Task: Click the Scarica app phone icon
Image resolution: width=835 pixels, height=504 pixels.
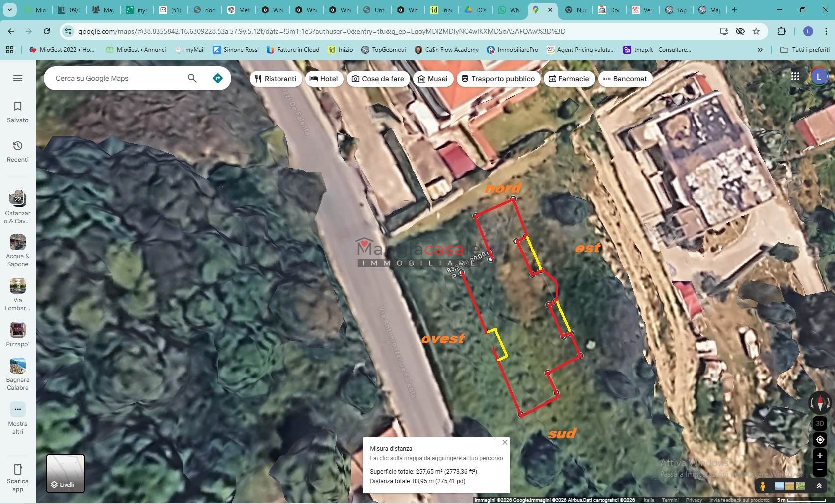Action: click(18, 469)
